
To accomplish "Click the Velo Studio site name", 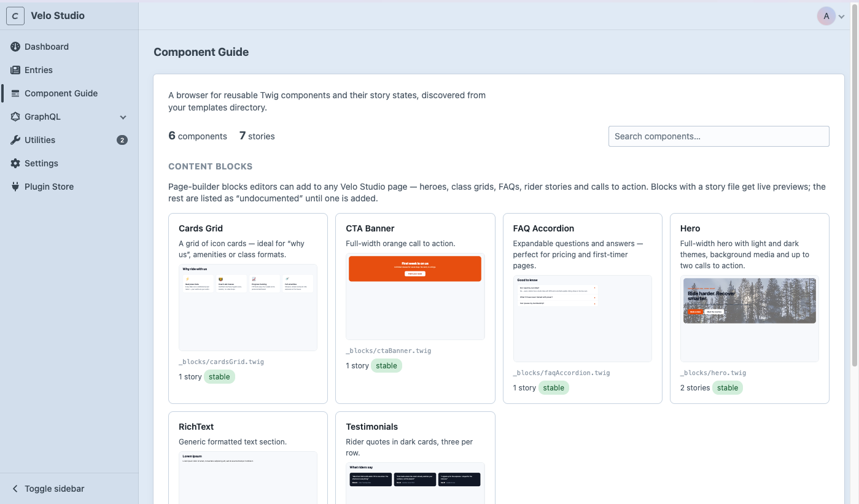I will [58, 15].
